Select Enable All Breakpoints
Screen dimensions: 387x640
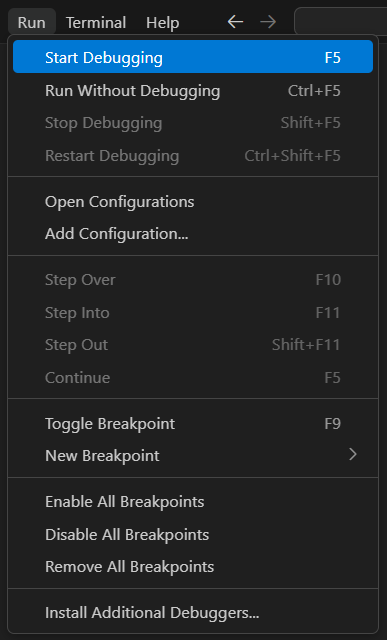(193, 502)
